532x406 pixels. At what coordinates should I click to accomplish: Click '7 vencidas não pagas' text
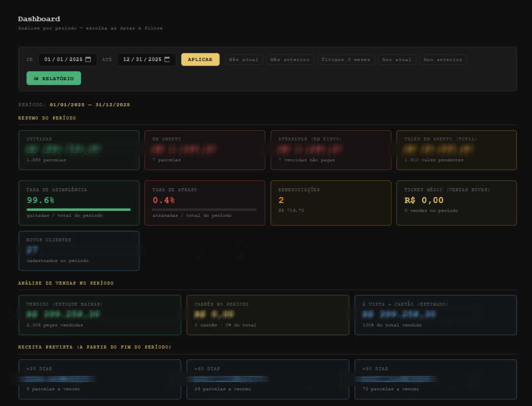click(307, 160)
